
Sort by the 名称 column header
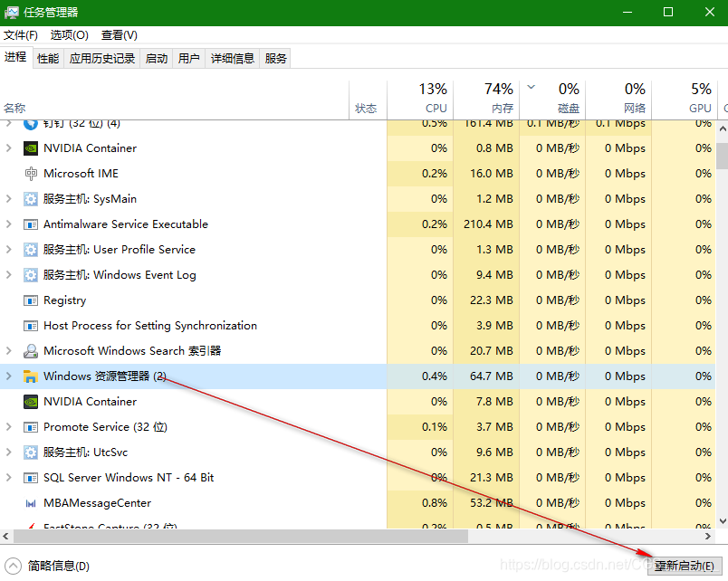point(174,100)
